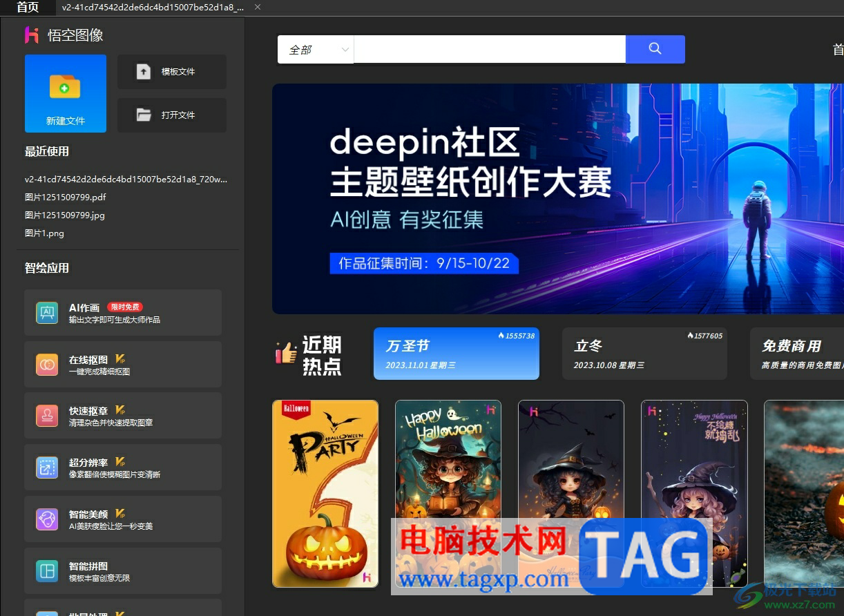Viewport: 844px width, 616px height.
Task: Click the 在线抠图 app icon
Action: (x=47, y=365)
